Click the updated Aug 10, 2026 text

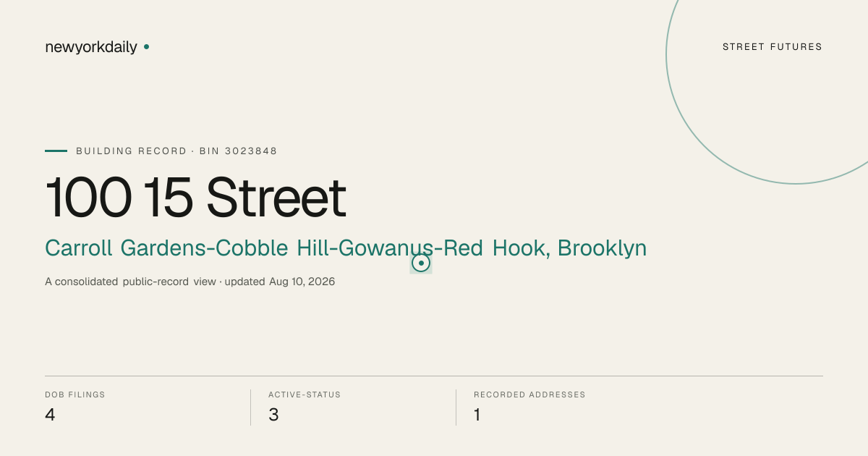point(280,282)
